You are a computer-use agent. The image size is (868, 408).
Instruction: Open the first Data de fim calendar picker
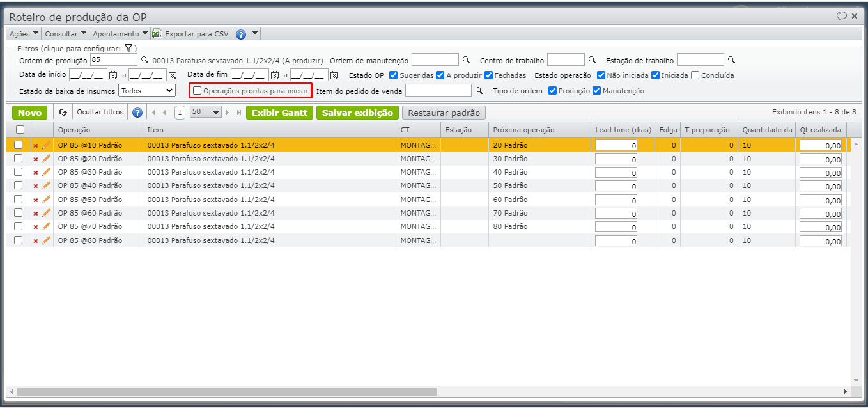(275, 75)
